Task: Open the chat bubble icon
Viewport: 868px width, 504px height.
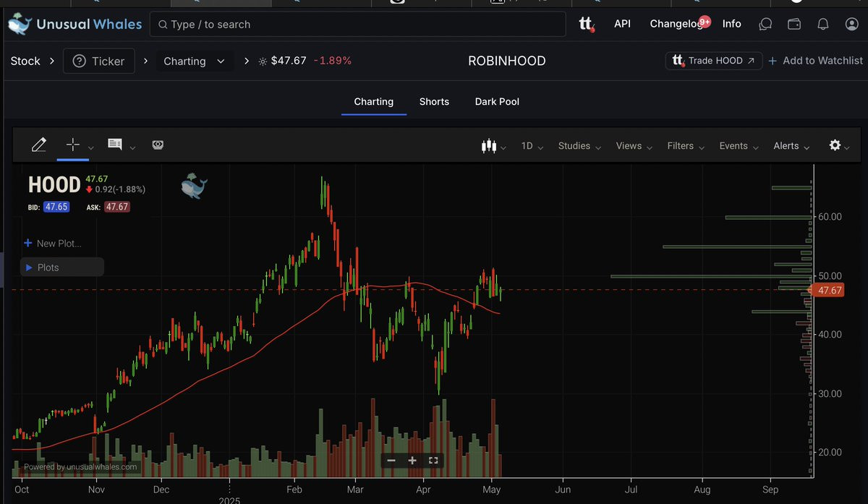Action: coord(765,24)
